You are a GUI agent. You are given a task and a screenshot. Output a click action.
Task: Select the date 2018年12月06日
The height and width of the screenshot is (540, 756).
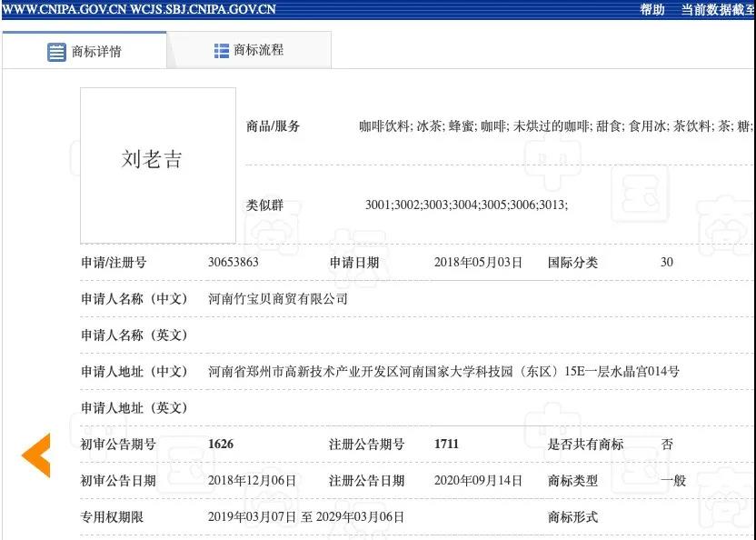click(253, 481)
